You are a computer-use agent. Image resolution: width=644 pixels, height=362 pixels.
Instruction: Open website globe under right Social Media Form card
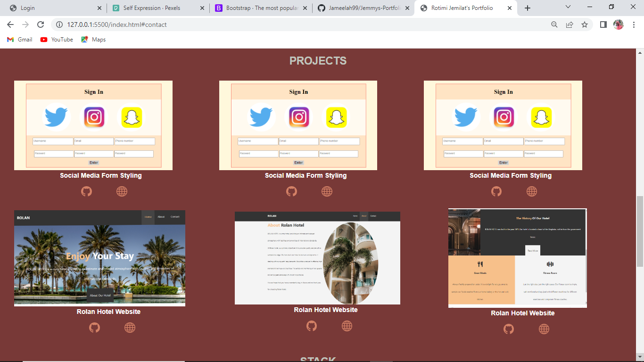[x=531, y=191]
